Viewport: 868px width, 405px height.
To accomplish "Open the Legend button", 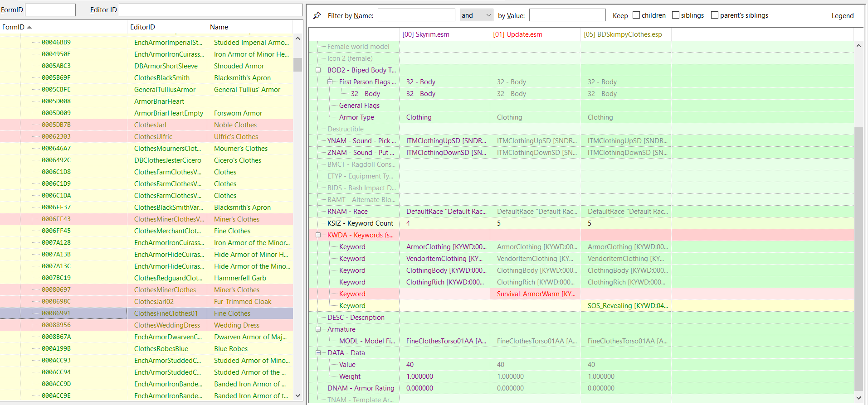I will 842,15.
